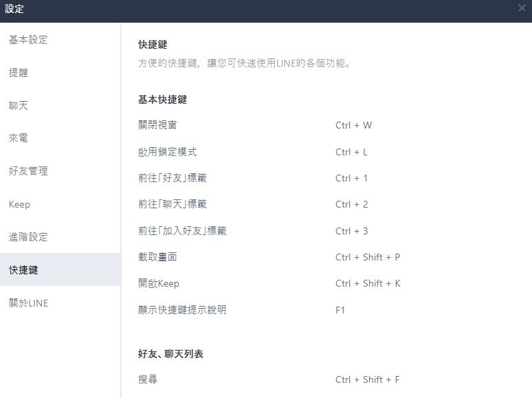Image resolution: width=532 pixels, height=398 pixels.
Task: Click the 開啟Keep shortcut row
Action: [159, 283]
